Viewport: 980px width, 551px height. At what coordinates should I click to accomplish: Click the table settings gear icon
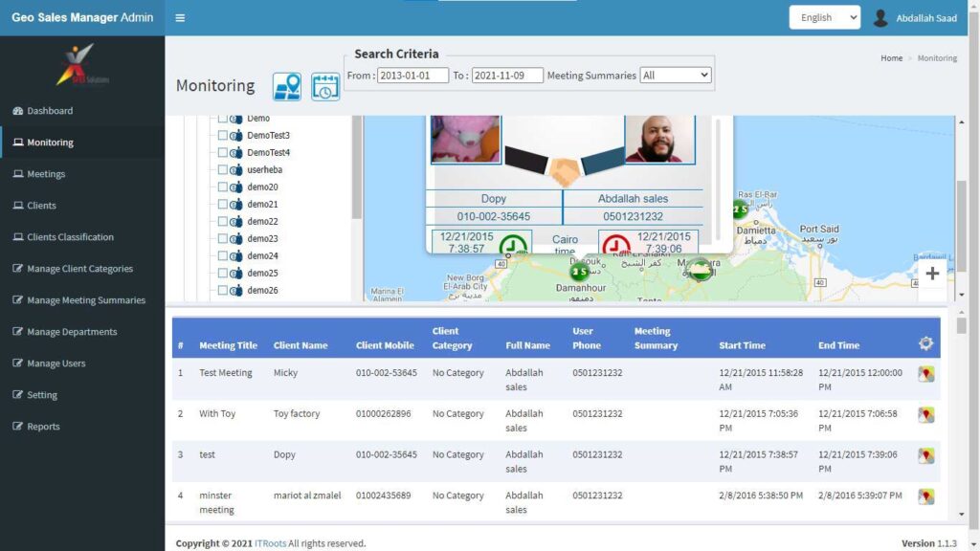pos(925,343)
